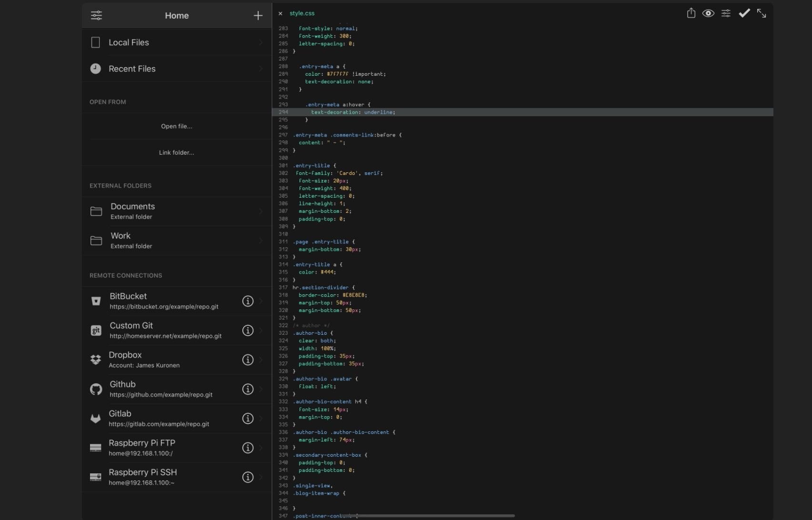This screenshot has width=812, height=520.
Task: Click the plus icon to add connection
Action: click(258, 16)
